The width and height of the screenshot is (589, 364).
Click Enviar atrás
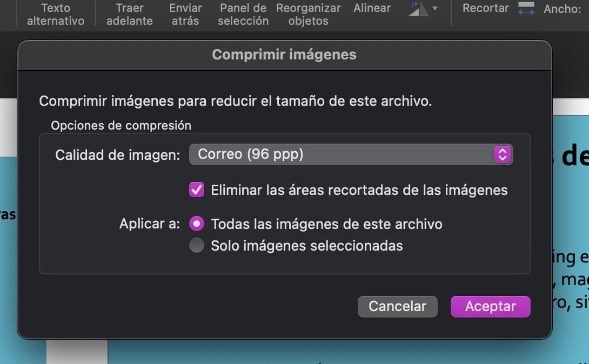pyautogui.click(x=185, y=15)
